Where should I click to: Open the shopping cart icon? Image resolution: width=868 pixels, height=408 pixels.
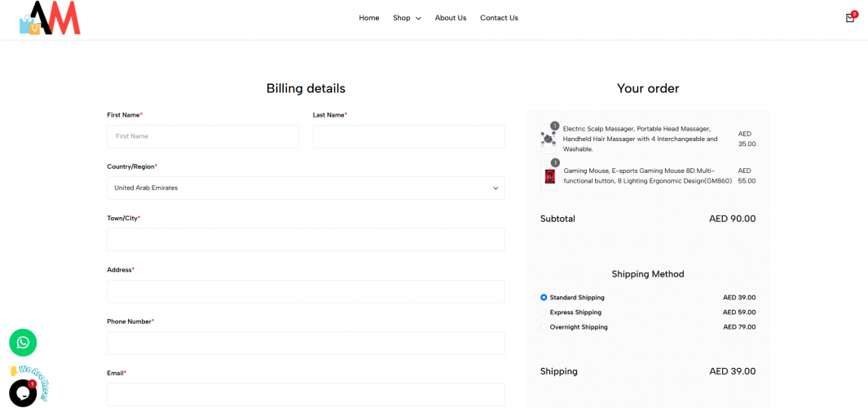pos(850,18)
